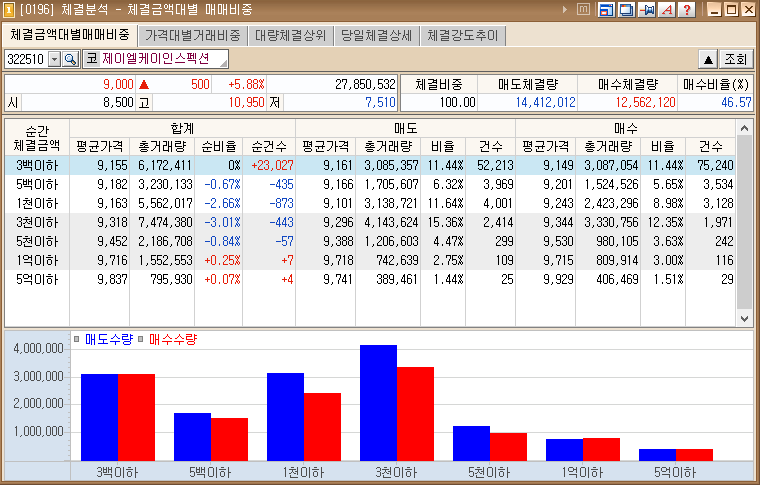The width and height of the screenshot is (760, 485).
Task: Click the 매도 group header
Action: 405,128
